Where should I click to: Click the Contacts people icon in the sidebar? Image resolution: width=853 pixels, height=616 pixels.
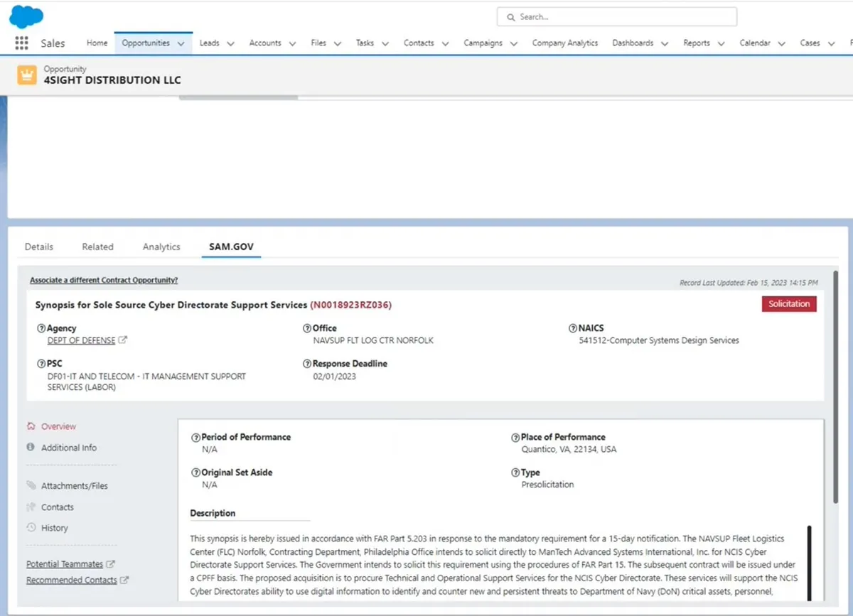(31, 507)
